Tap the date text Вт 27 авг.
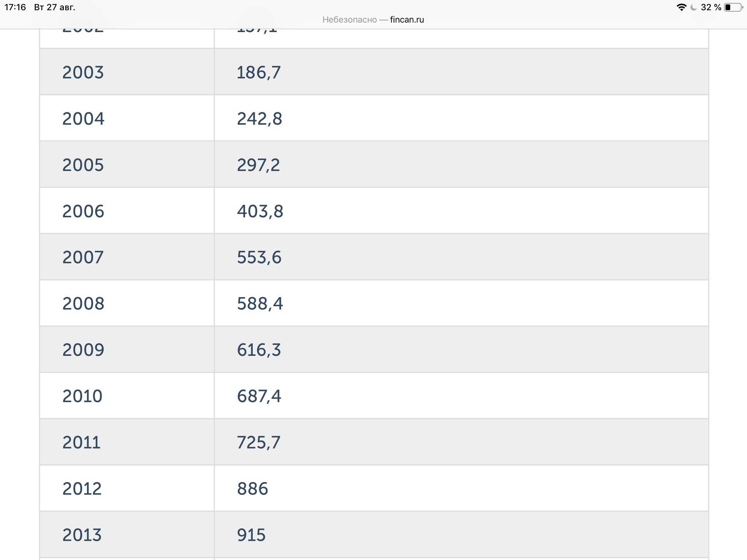The height and width of the screenshot is (560, 747). click(x=55, y=7)
